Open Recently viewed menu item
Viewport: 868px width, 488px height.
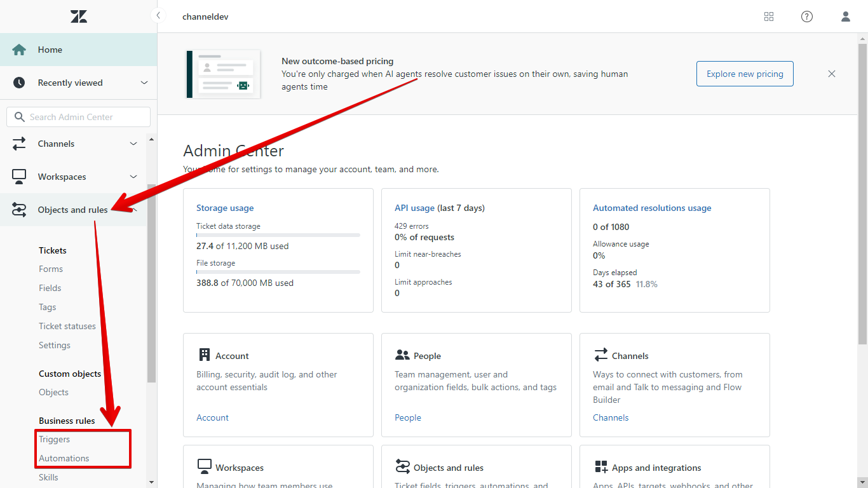[78, 83]
